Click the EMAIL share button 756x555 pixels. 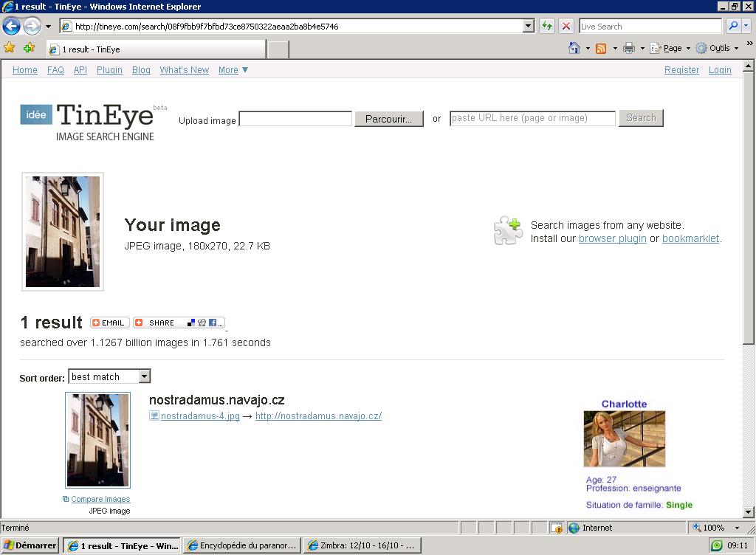(x=110, y=323)
